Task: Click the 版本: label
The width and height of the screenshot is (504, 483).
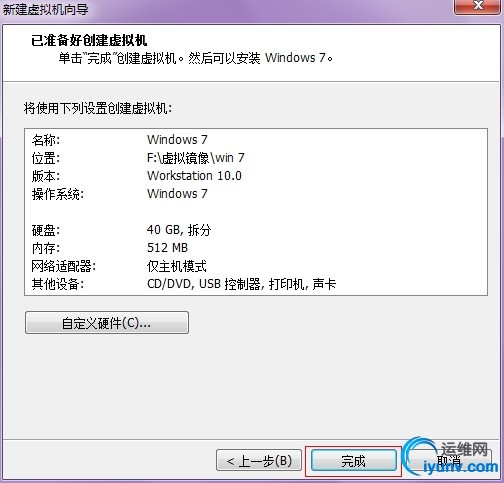Action: point(46,176)
